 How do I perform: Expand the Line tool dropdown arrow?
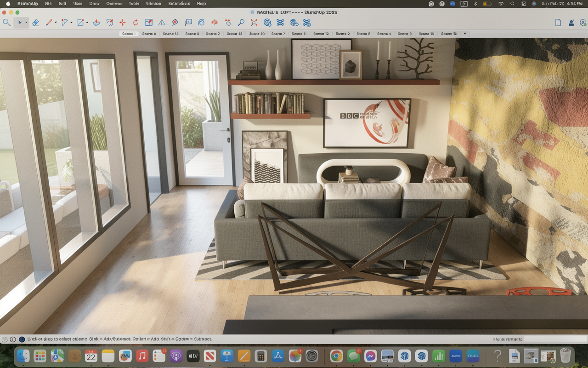[x=56, y=23]
